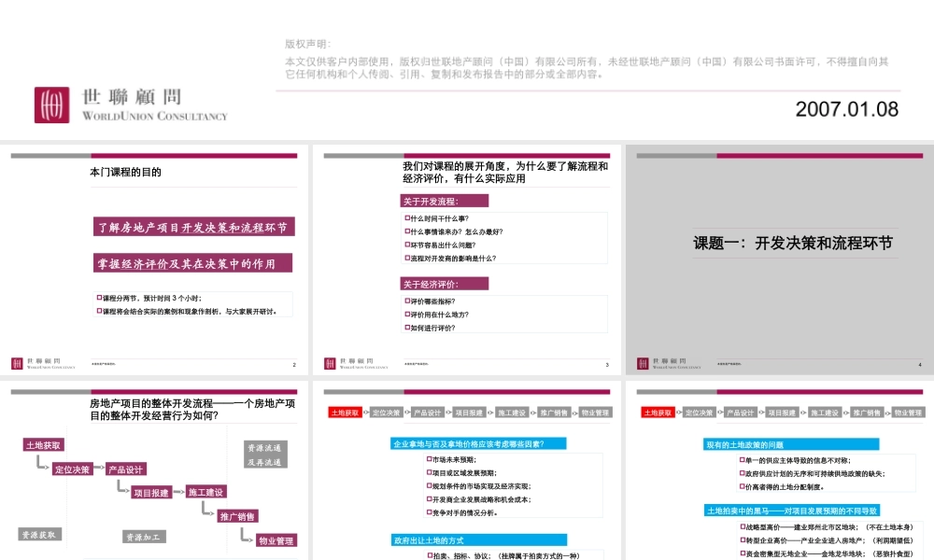Click bullet 如何进行评价?

[430, 328]
